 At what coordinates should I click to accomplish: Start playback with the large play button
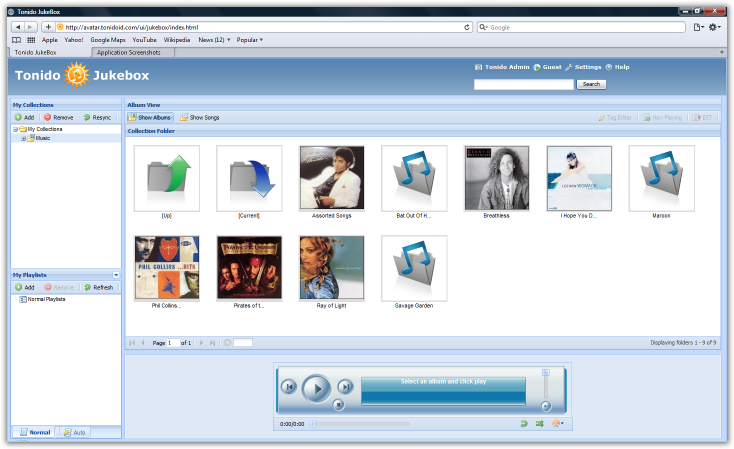316,389
